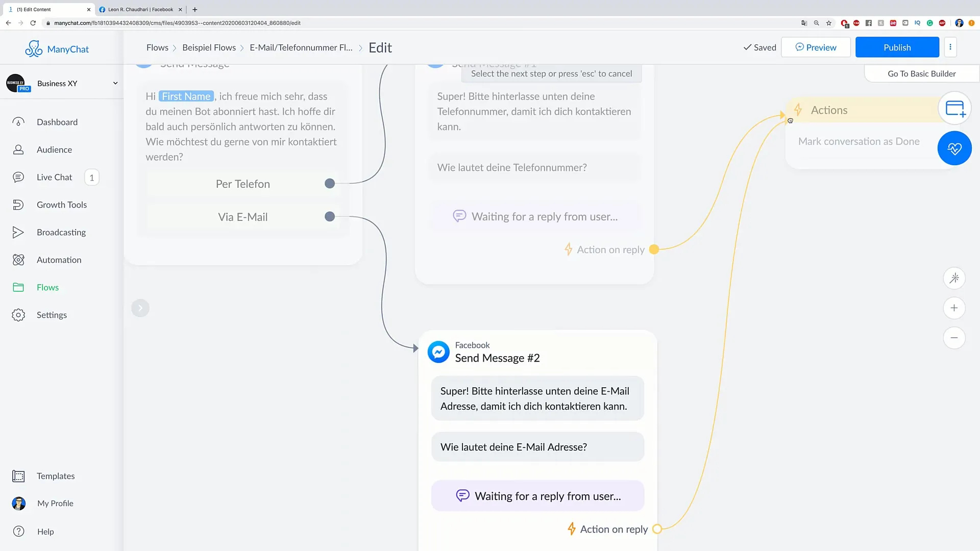Screen dimensions: 980x551
Task: Click the zoom-in plus button on canvas
Action: (x=955, y=308)
